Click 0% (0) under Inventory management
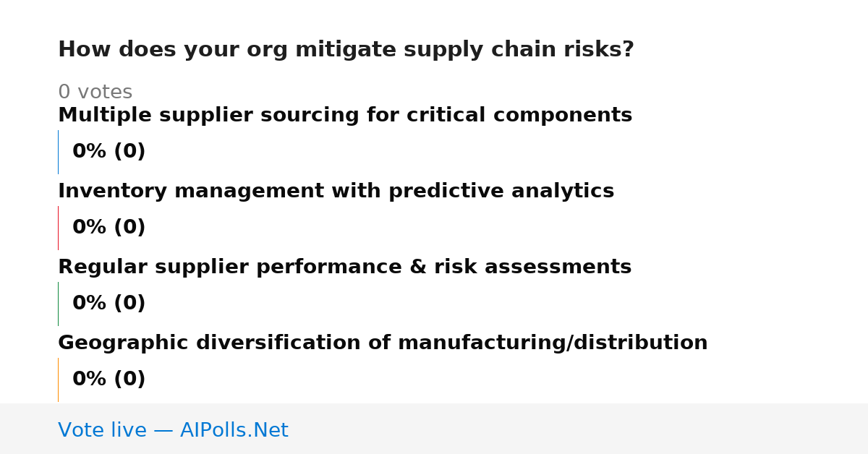Screen dimensions: 868x454 [109, 228]
